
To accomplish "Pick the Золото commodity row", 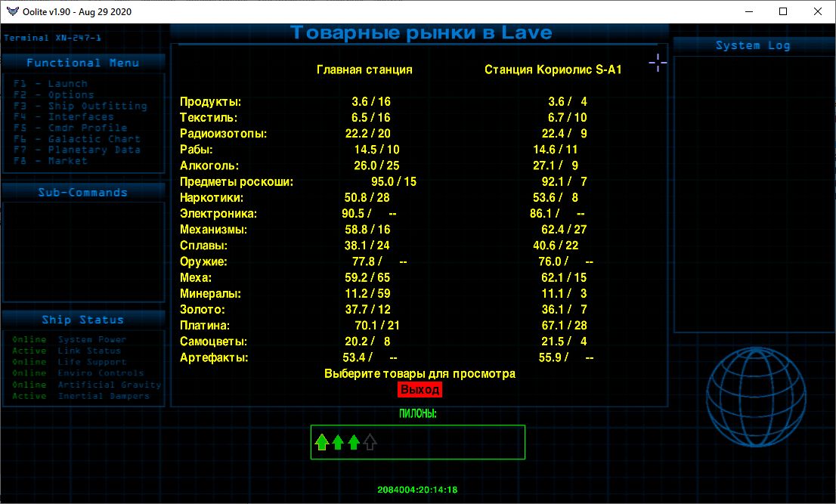I will [x=202, y=309].
